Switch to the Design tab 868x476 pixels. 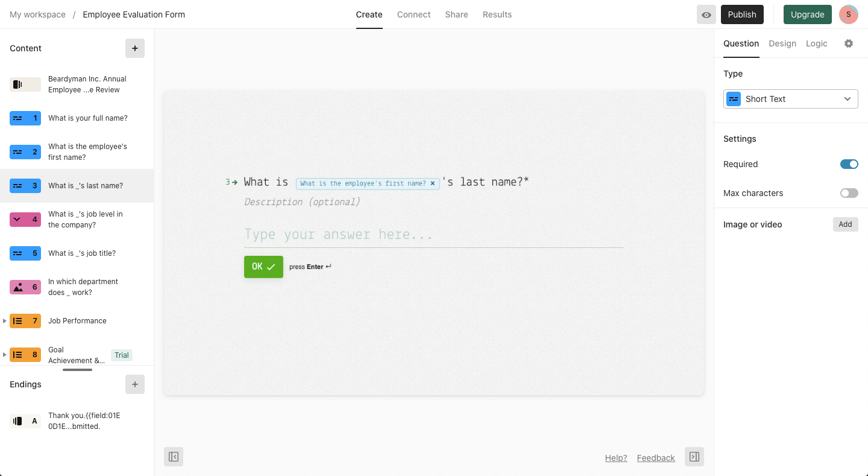click(x=782, y=43)
